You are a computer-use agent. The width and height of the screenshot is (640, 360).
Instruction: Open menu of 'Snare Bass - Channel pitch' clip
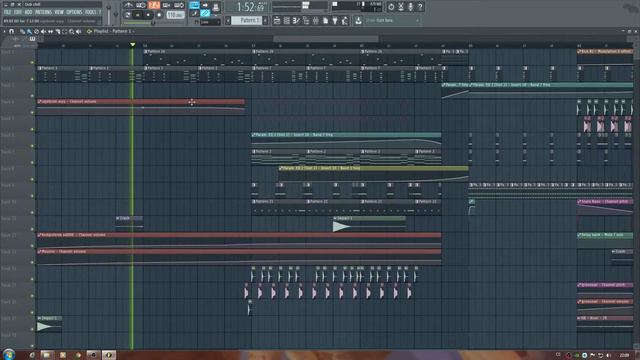coord(579,202)
